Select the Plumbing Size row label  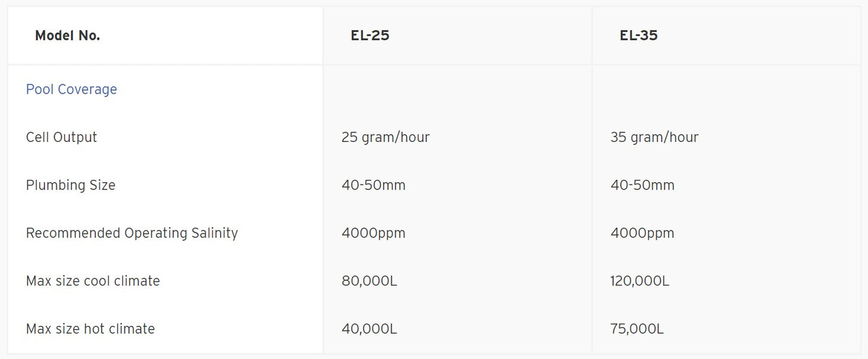tap(70, 185)
